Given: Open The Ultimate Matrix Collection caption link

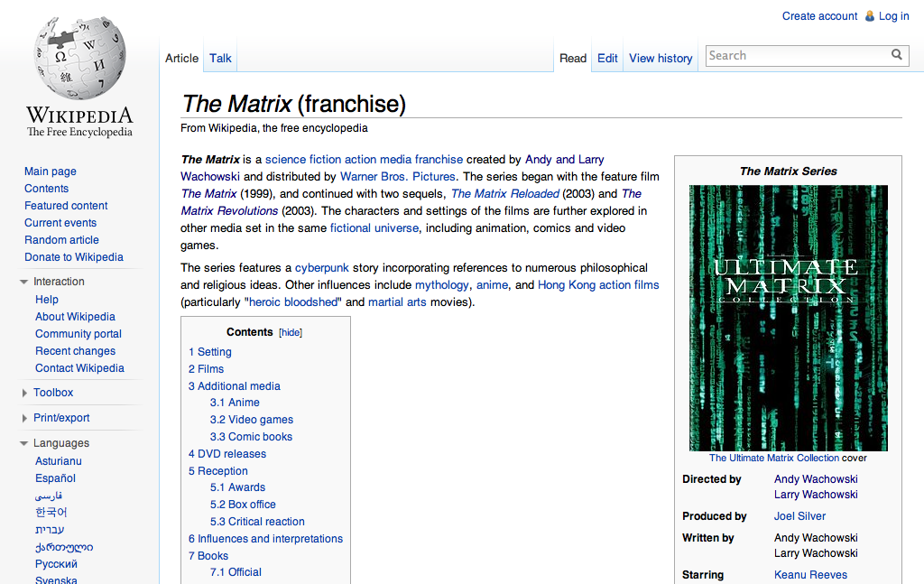Looking at the screenshot, I should [x=774, y=458].
